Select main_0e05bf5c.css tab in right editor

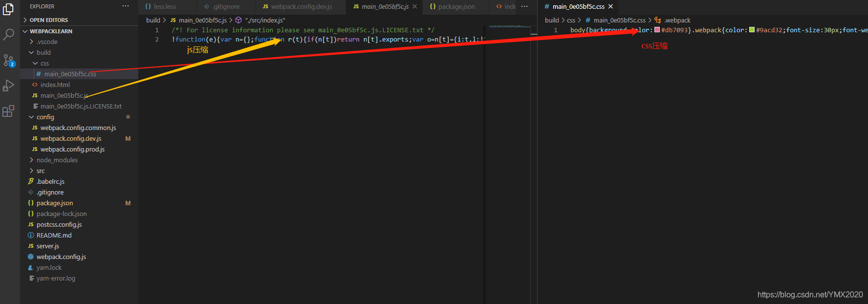coord(578,6)
